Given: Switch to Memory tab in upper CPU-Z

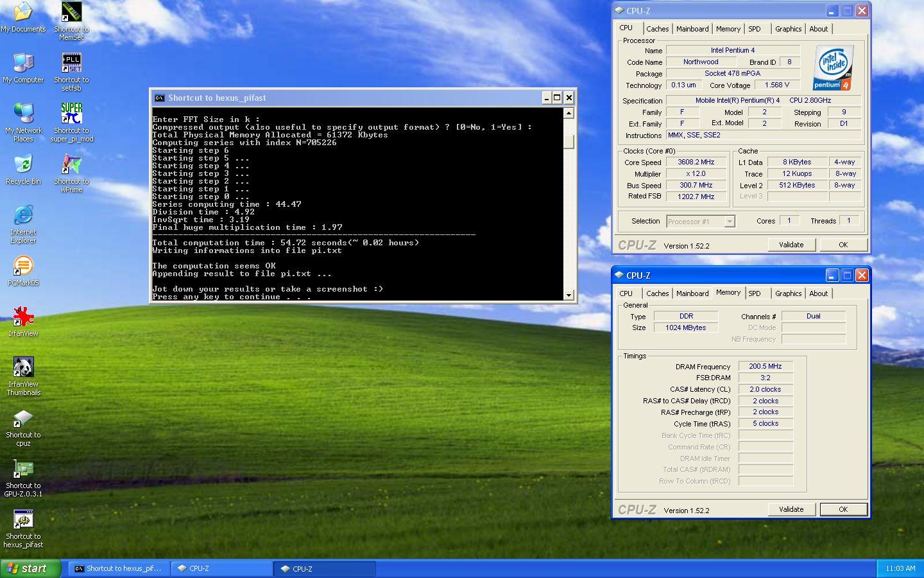Looking at the screenshot, I should click(728, 29).
